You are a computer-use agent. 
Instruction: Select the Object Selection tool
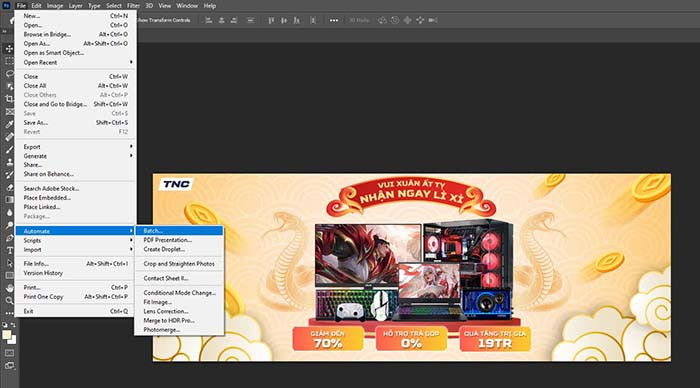pyautogui.click(x=9, y=86)
